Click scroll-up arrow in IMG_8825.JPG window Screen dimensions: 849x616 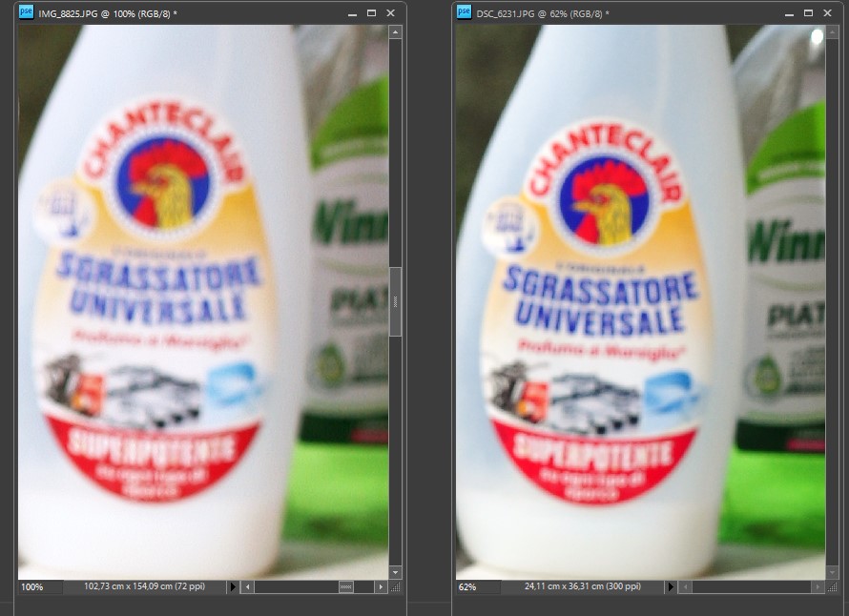[395, 32]
